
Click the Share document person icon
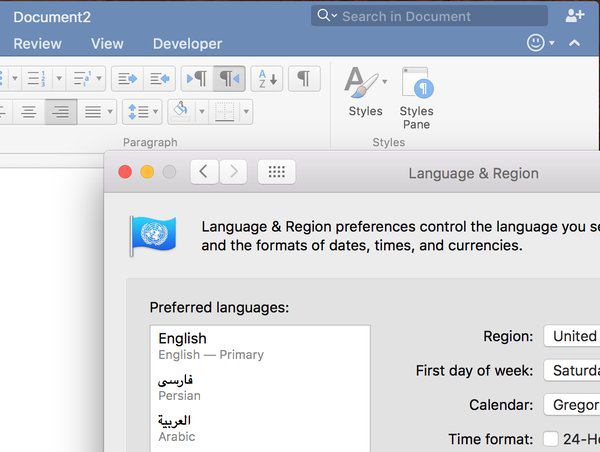[574, 15]
